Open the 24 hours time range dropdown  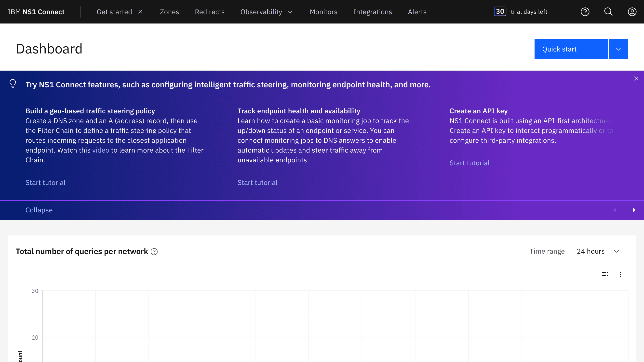[x=598, y=251]
